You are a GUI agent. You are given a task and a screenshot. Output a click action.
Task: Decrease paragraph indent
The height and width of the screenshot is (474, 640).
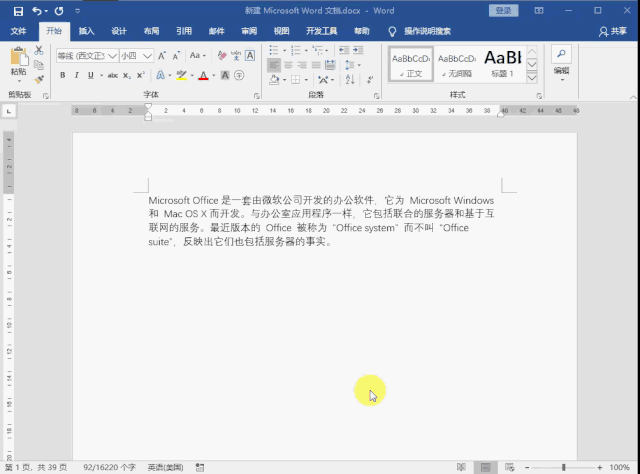tap(344, 50)
